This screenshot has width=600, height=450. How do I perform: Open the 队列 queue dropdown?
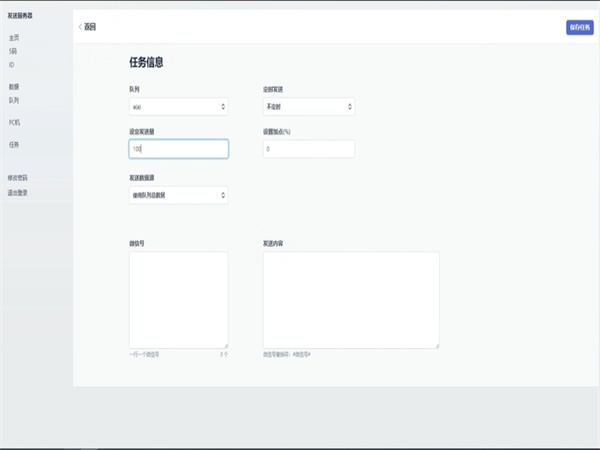[178, 106]
